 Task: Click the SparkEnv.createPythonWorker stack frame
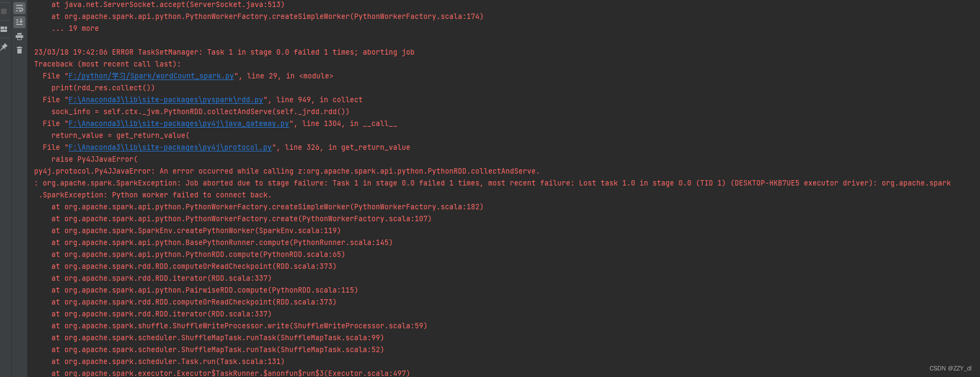[196, 231]
